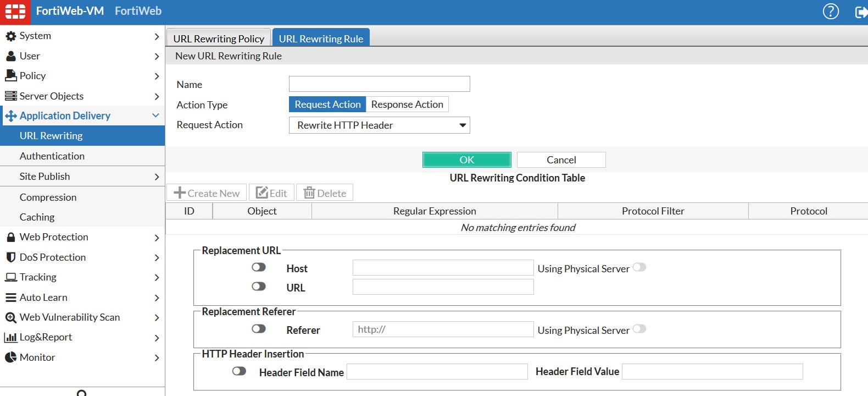Toggle the URL replacement switch
868x396 pixels.
[x=258, y=287]
